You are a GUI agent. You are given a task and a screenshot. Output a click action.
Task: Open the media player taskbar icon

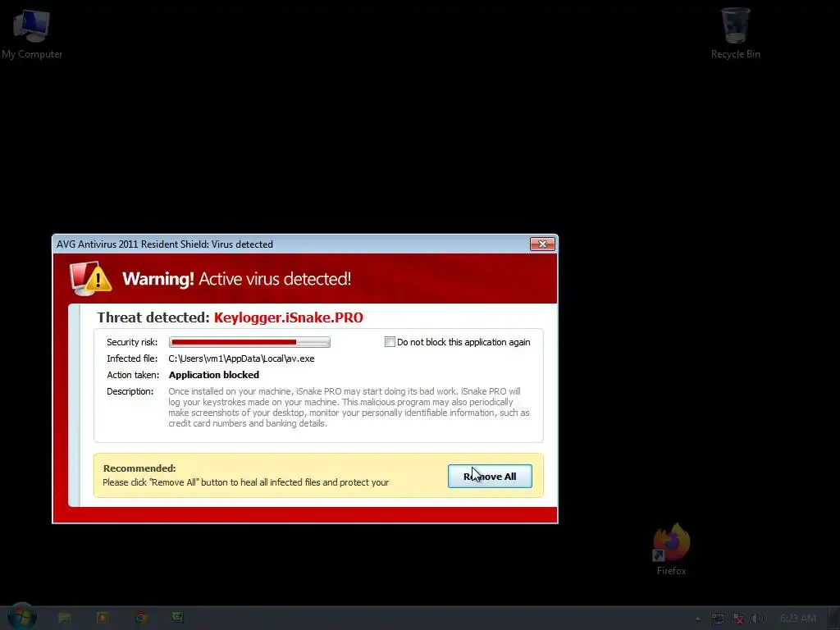pyautogui.click(x=103, y=618)
